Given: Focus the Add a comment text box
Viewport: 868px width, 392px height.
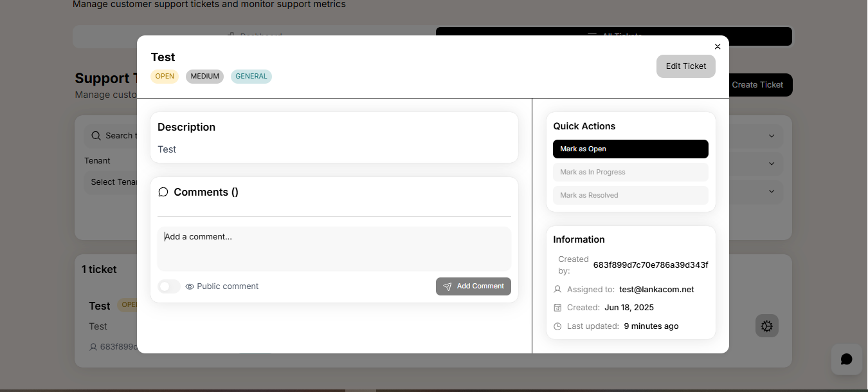Looking at the screenshot, I should 334,248.
